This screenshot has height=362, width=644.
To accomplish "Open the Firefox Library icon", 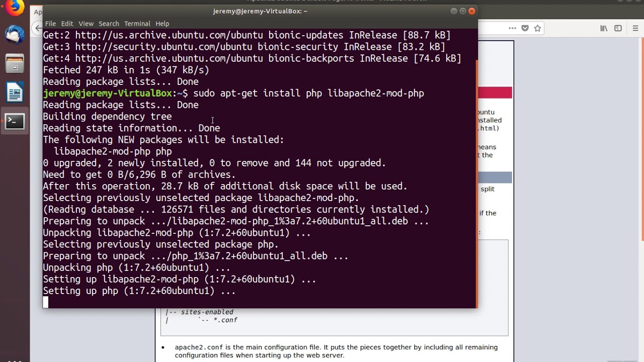I will tap(604, 29).
